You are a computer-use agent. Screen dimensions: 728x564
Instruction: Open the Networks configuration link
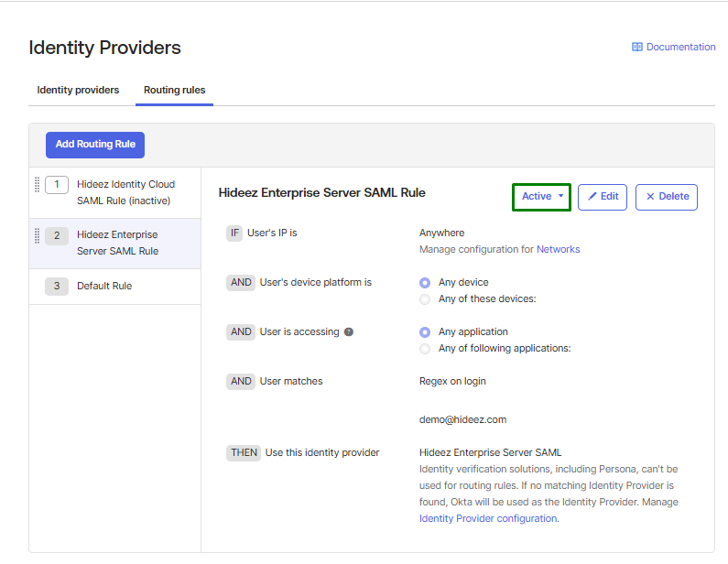pyautogui.click(x=558, y=249)
